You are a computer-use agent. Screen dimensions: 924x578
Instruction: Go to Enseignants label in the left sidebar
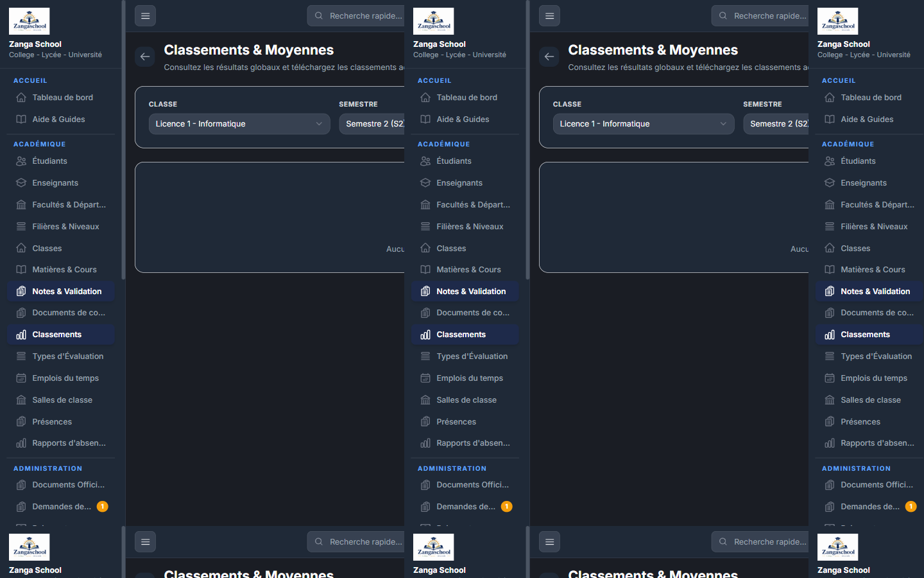(55, 183)
